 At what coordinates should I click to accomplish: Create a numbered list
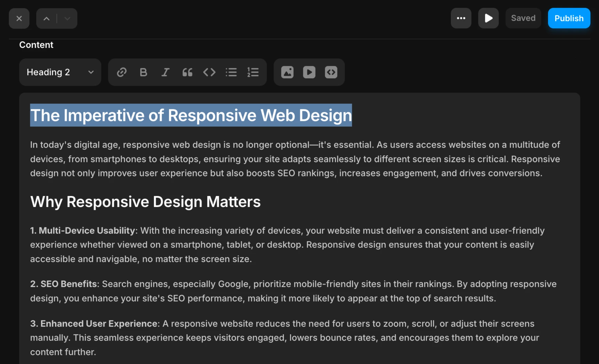point(253,72)
